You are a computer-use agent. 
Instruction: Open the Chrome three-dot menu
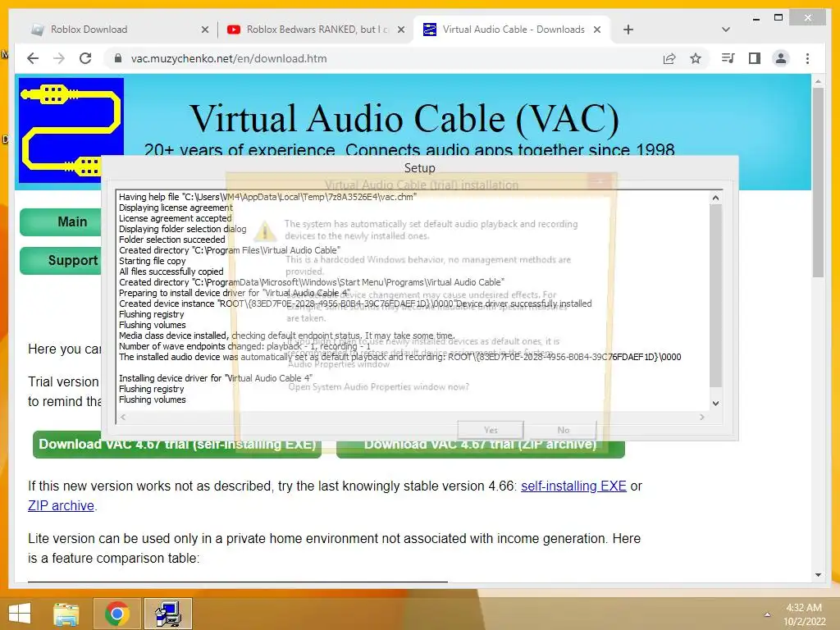coord(807,58)
